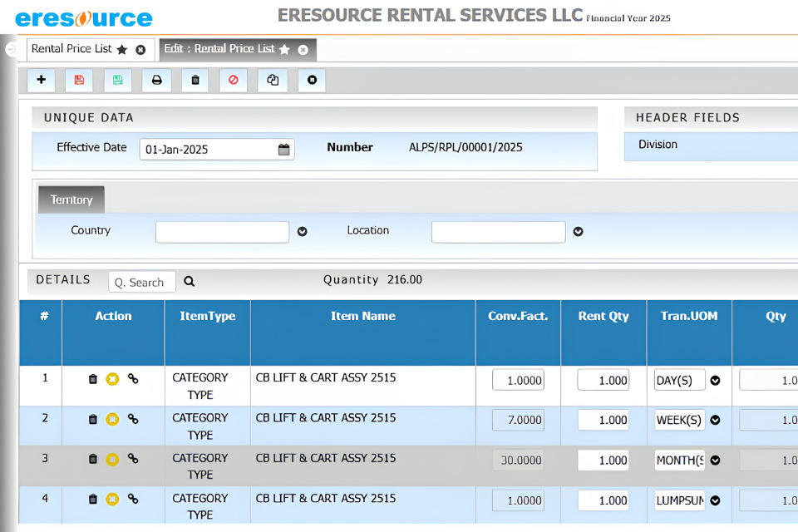798x532 pixels.
Task: Click the copy document toolbar icon
Action: (273, 80)
